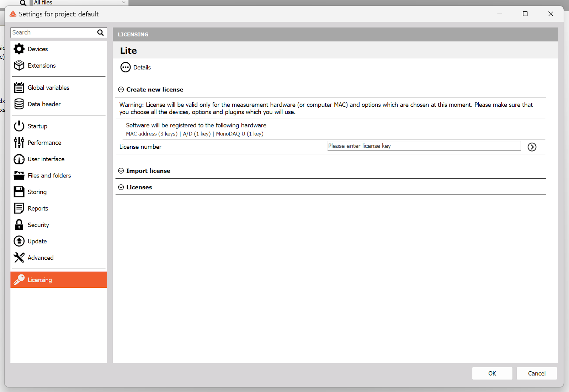This screenshot has height=392, width=569.
Task: Collapse the Create new license section
Action: (121, 90)
